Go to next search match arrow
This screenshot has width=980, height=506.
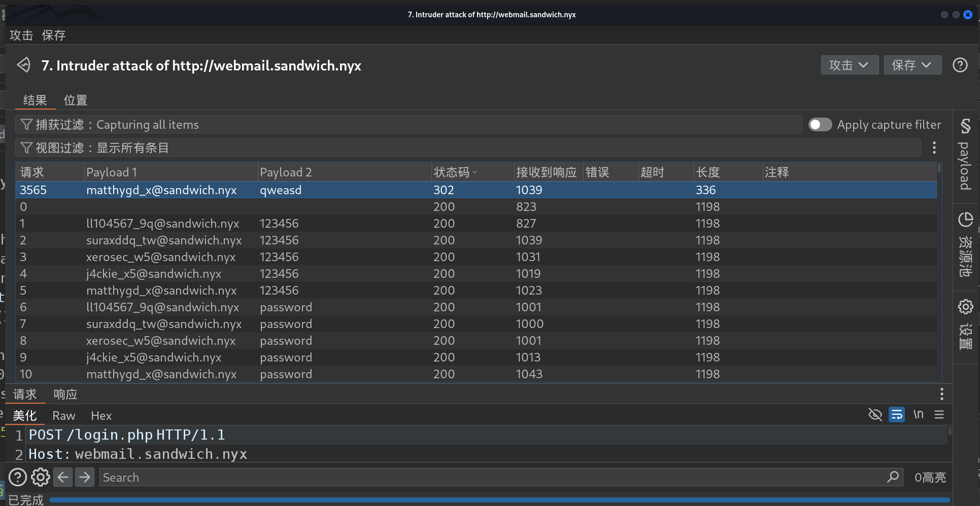[x=85, y=477]
